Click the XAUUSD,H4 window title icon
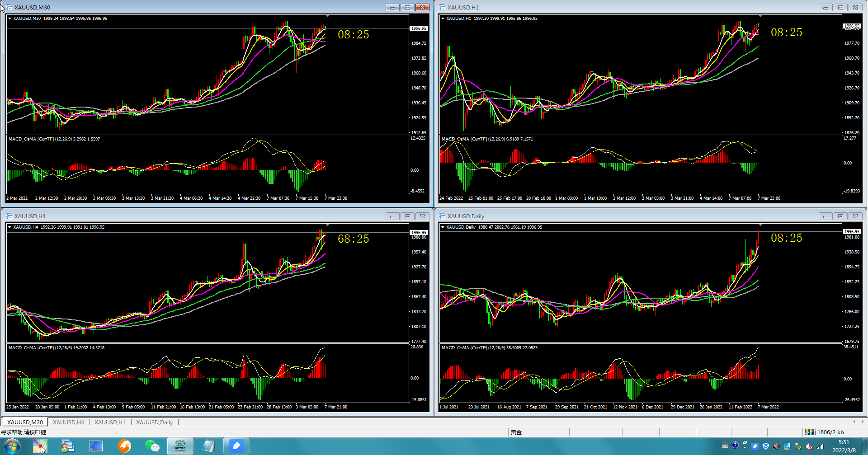Viewport: 868px width, 455px height. coord(9,216)
